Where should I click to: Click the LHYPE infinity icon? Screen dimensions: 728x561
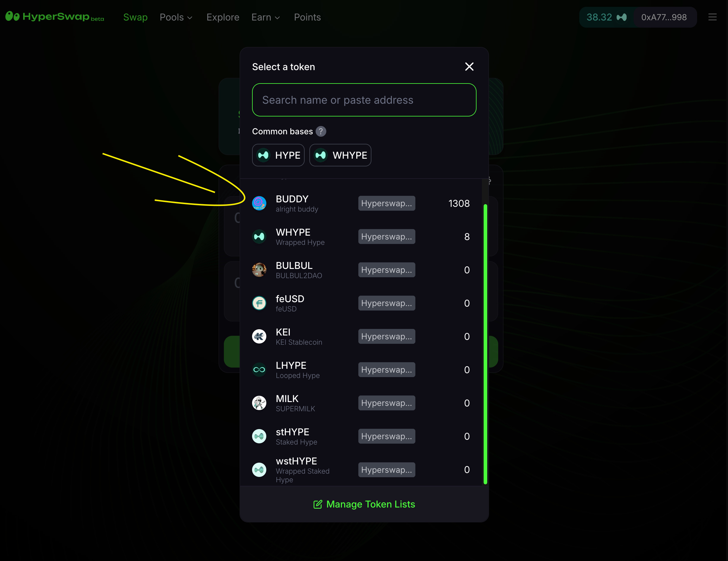(259, 370)
